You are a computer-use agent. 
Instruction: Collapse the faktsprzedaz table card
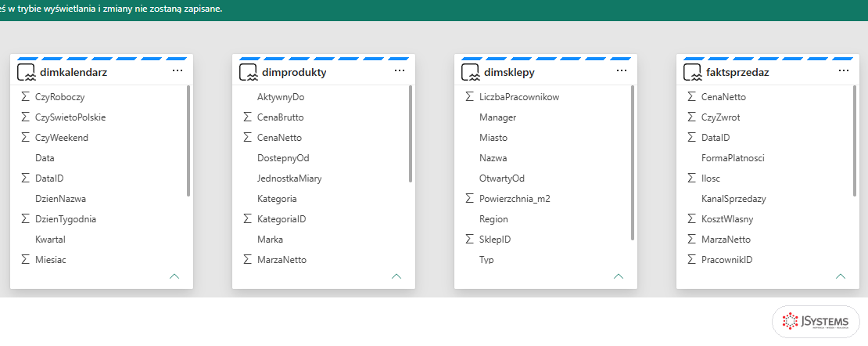[x=841, y=276]
